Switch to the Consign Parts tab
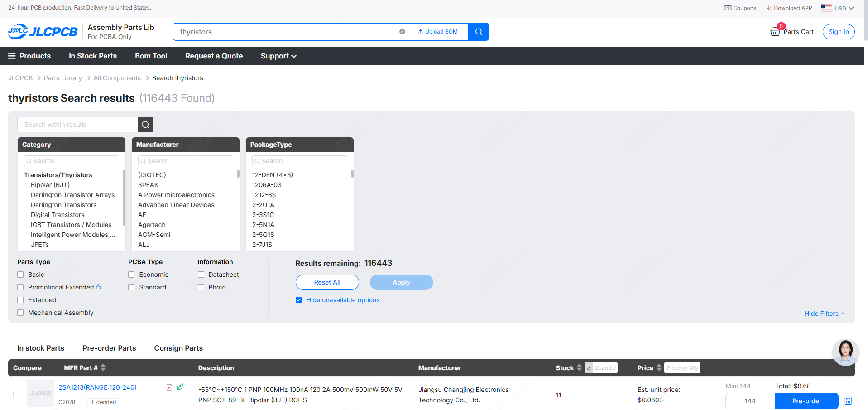Screen dimensions: 868x410 point(178,348)
